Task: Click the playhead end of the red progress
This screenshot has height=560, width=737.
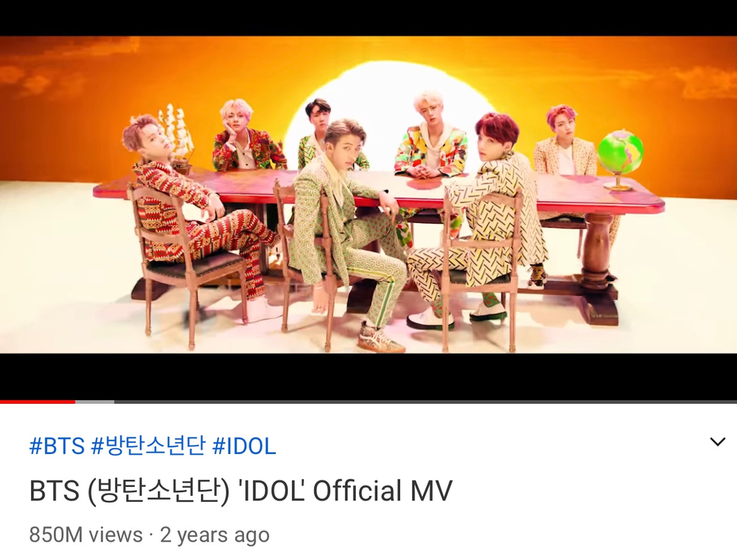Action: point(74,402)
